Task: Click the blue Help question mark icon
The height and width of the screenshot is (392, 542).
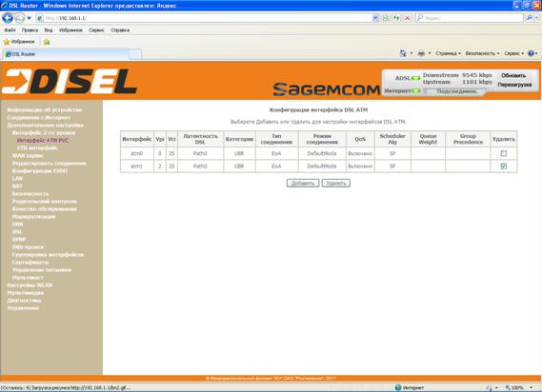Action: point(531,53)
